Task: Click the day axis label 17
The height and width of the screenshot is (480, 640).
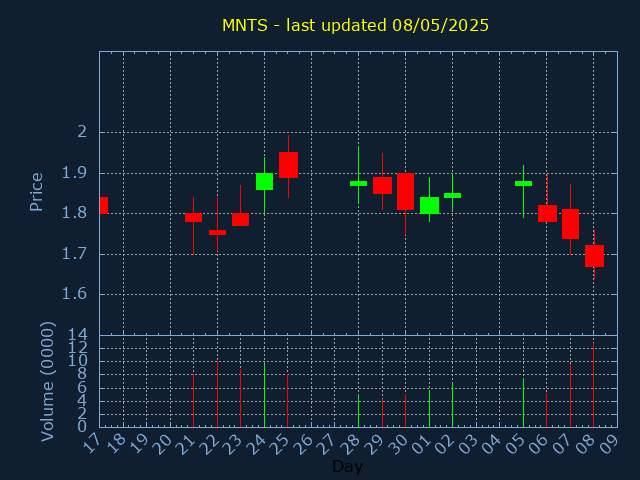Action: pyautogui.click(x=91, y=443)
